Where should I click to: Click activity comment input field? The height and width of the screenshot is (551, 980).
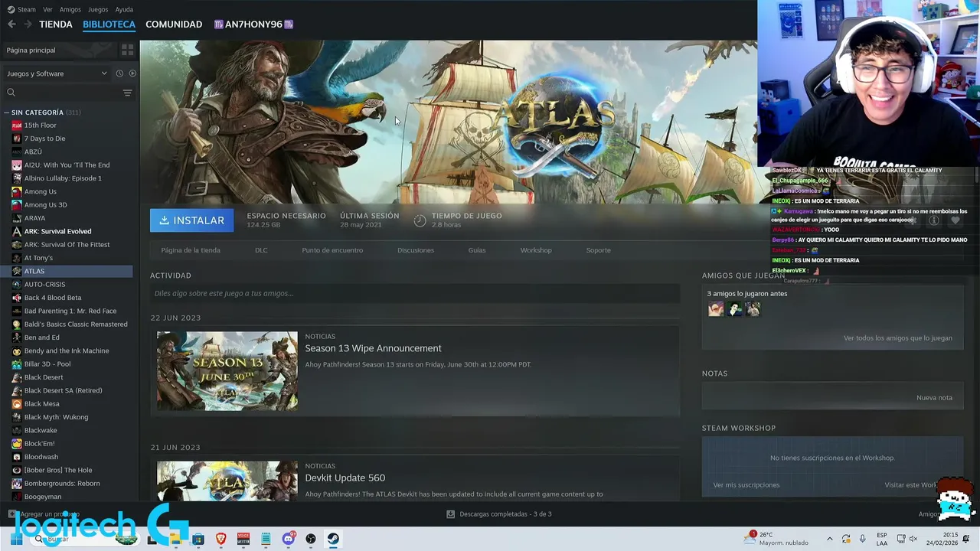[415, 293]
